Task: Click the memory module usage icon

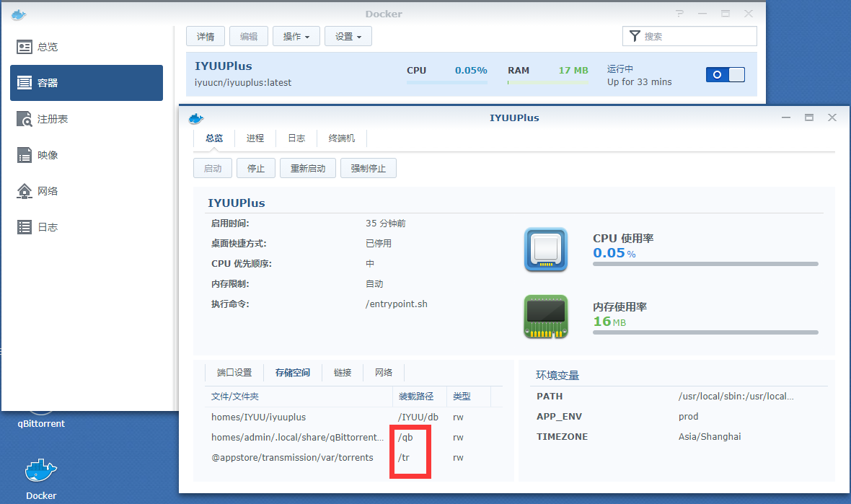Action: tap(546, 317)
